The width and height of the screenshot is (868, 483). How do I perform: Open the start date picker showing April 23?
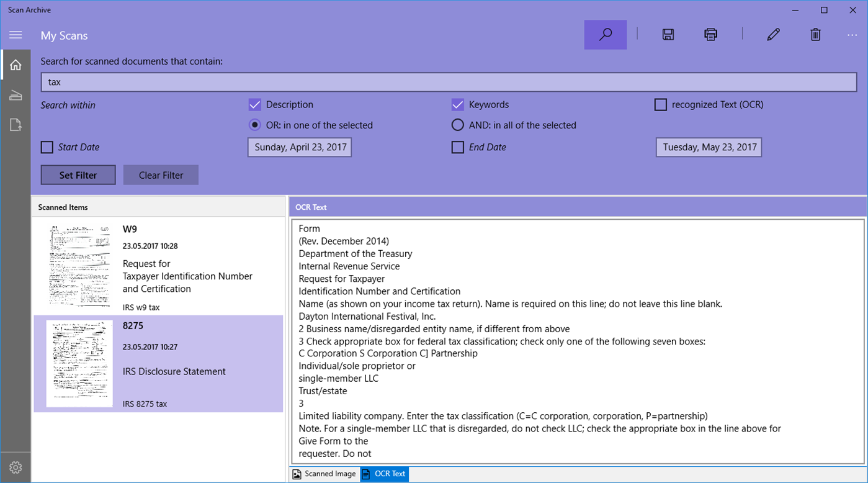[x=299, y=147]
